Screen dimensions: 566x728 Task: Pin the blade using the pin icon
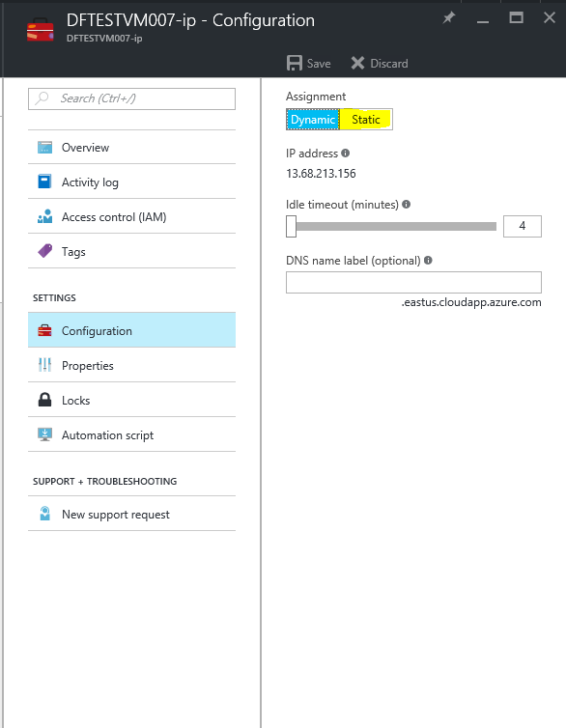(448, 18)
